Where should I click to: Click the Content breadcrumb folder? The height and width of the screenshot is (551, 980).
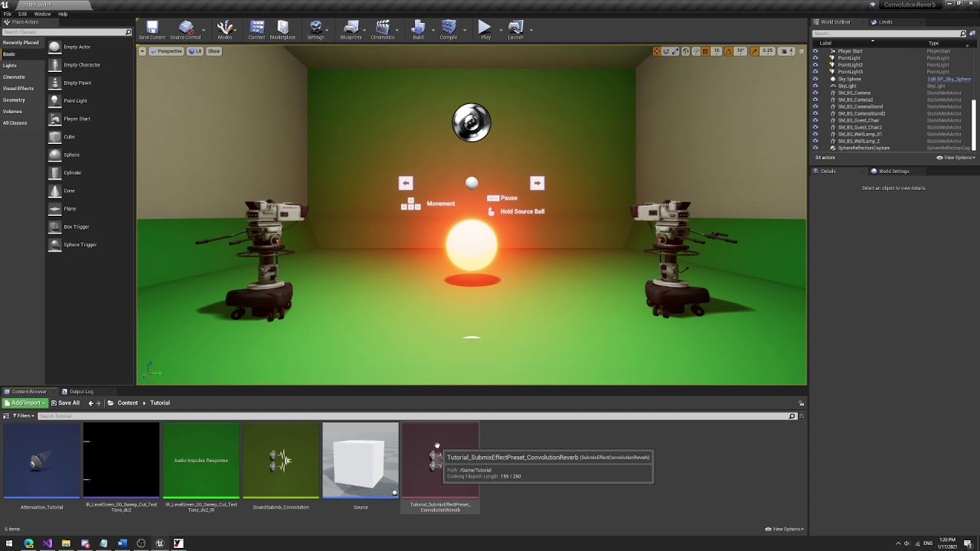(x=128, y=403)
